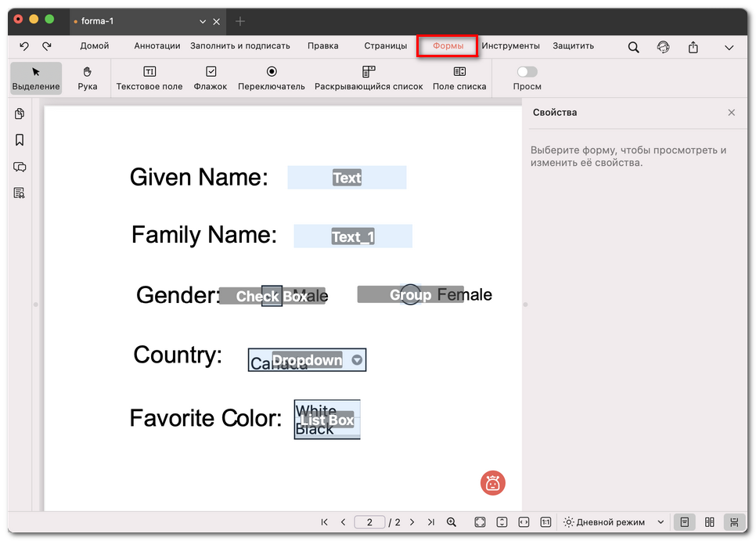
Task: Open the Страницы tab
Action: click(385, 46)
